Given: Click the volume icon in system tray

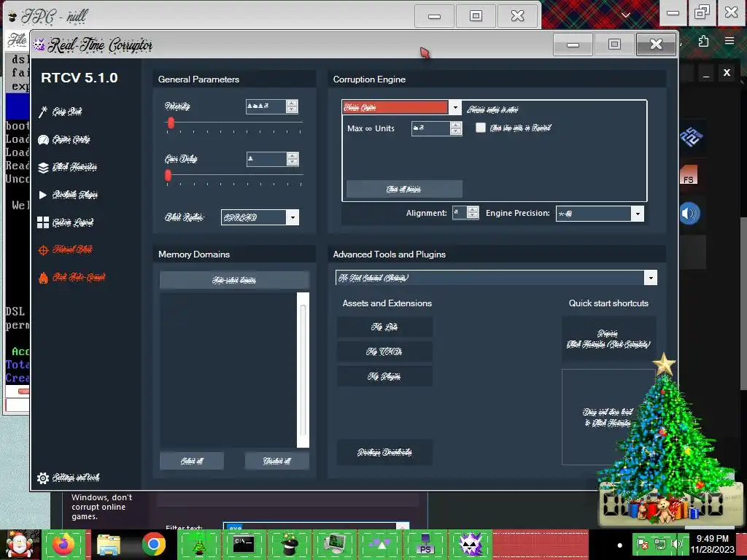Looking at the screenshot, I should click(677, 544).
